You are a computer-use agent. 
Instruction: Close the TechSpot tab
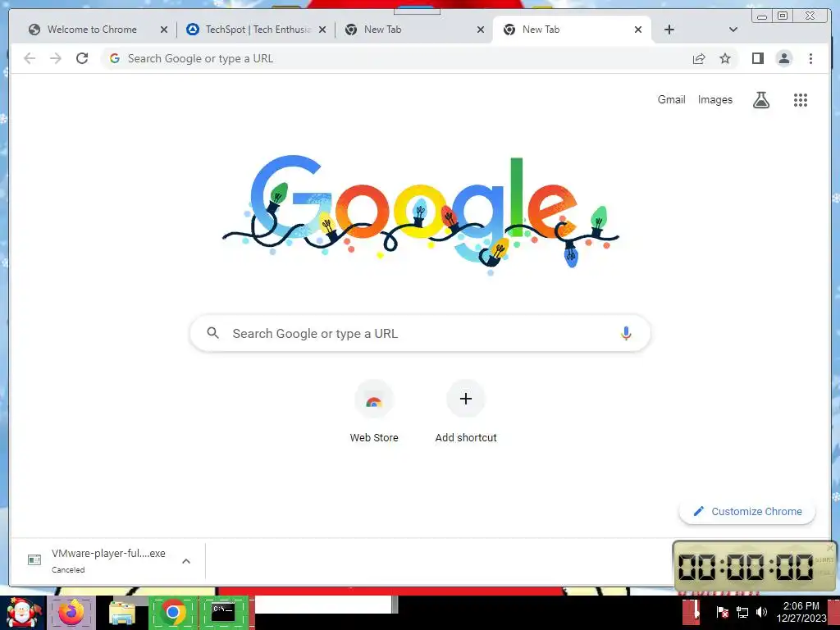(322, 30)
